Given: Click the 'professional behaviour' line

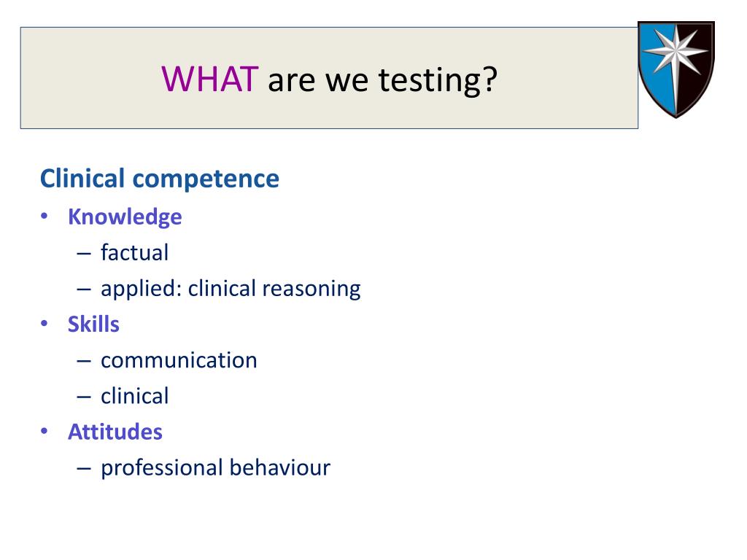Looking at the screenshot, I should click(x=215, y=468).
